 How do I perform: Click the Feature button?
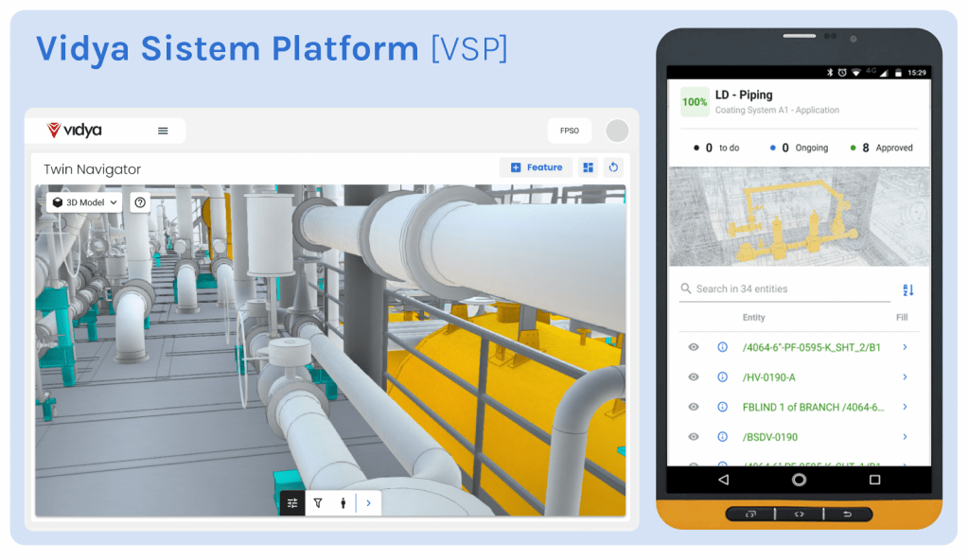coord(536,167)
